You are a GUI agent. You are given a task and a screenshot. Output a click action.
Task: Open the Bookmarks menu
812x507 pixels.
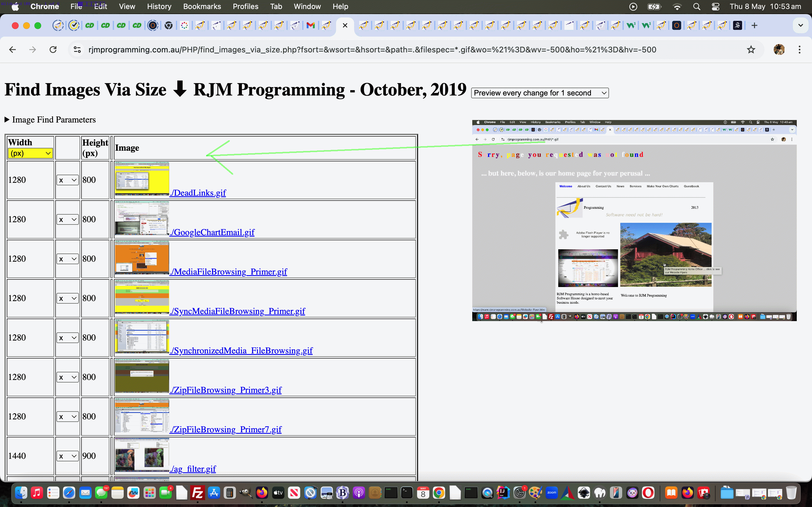coord(202,7)
